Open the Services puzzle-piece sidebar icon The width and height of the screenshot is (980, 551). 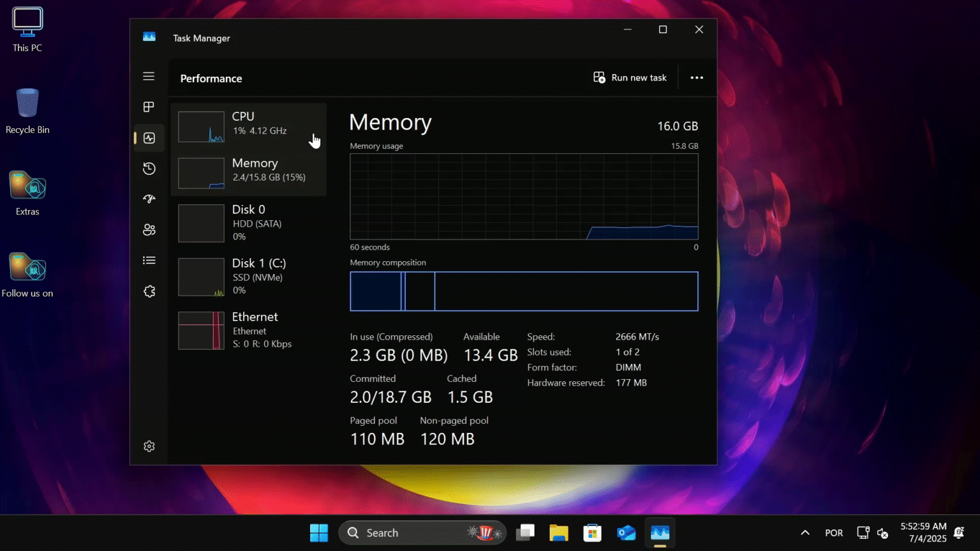point(149,291)
